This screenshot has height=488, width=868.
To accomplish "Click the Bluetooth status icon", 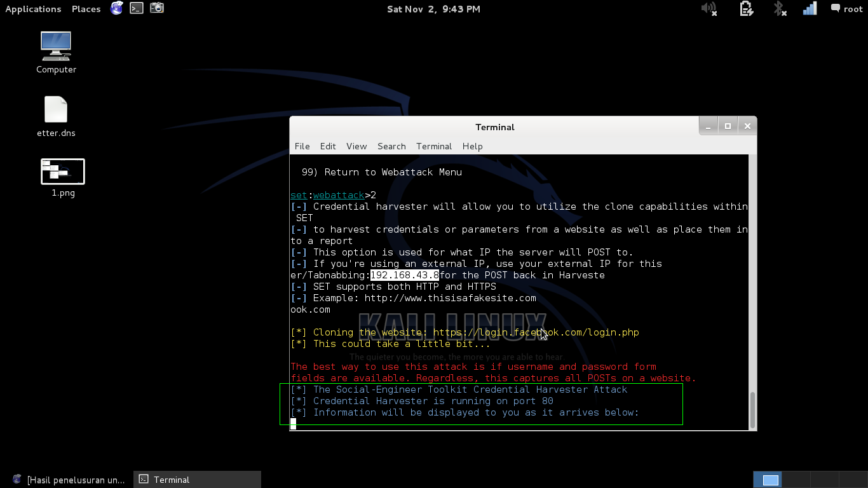I will click(779, 9).
